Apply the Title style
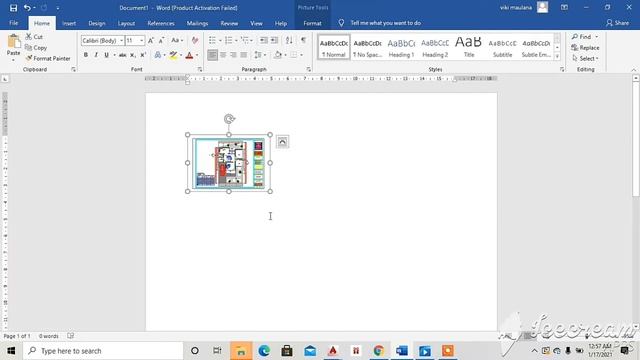 point(469,47)
